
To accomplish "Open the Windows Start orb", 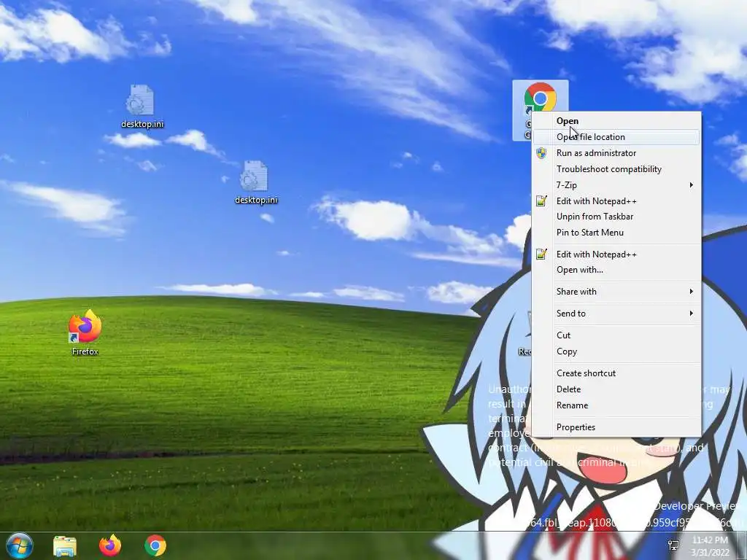I will [20, 545].
